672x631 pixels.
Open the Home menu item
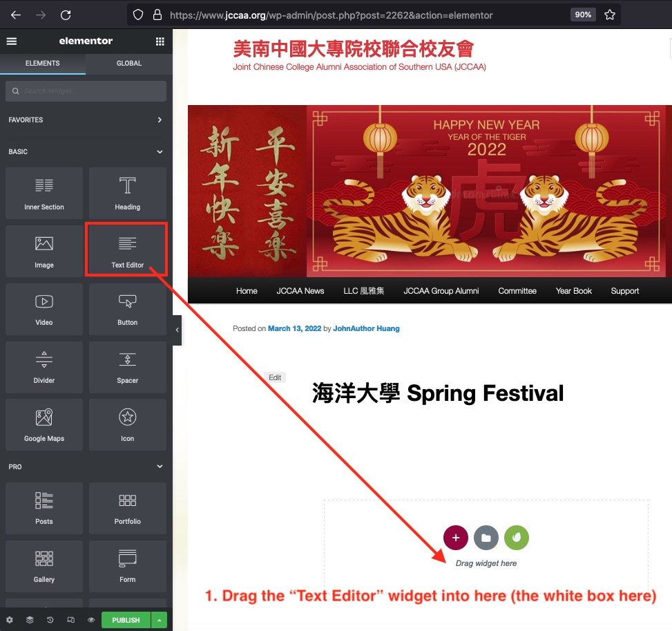[247, 291]
